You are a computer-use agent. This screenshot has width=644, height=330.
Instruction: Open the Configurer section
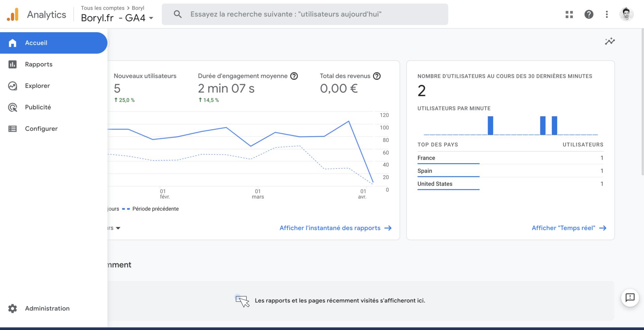[41, 129]
